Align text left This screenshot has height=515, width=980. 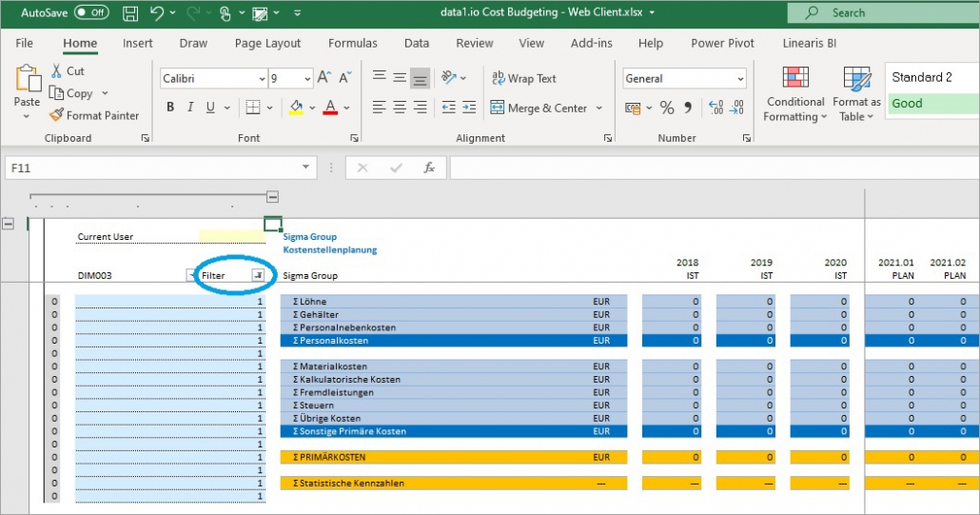tap(380, 108)
